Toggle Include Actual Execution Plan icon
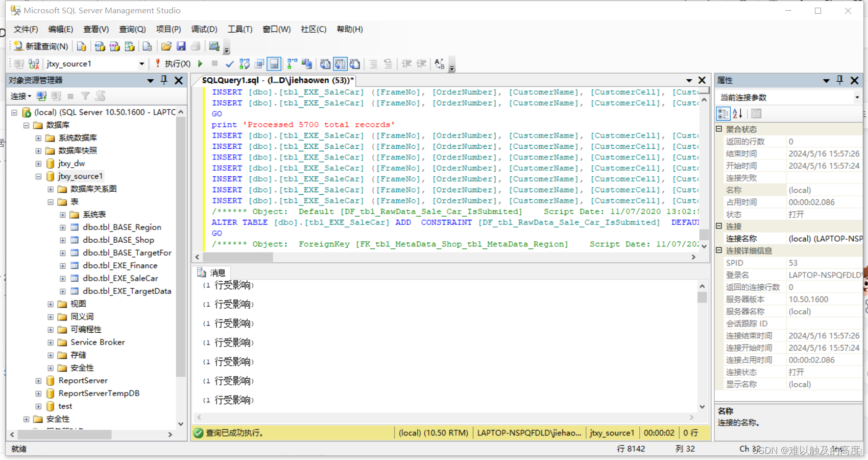Viewport: 868px width, 460px height. 292,64
